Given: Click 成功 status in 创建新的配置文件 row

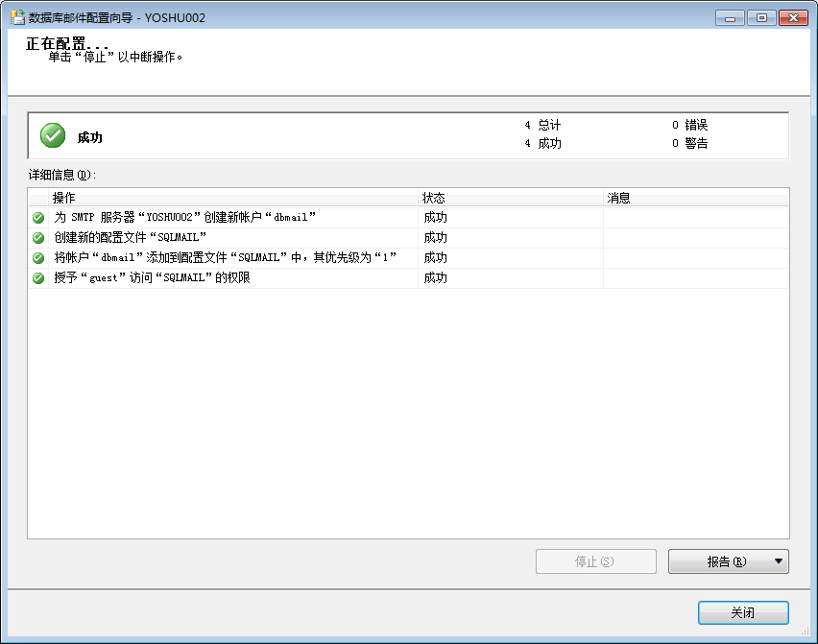Looking at the screenshot, I should tap(435, 238).
